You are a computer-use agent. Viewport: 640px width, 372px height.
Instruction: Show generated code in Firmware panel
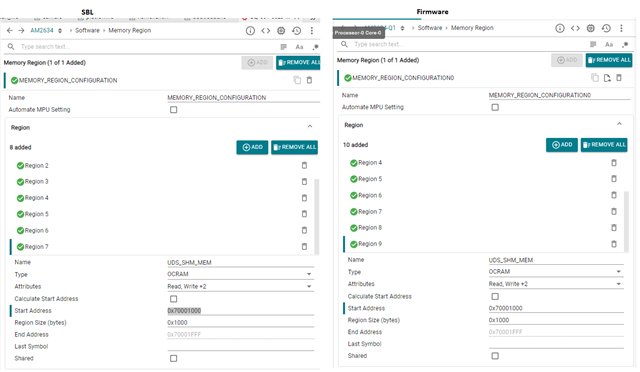[575, 28]
